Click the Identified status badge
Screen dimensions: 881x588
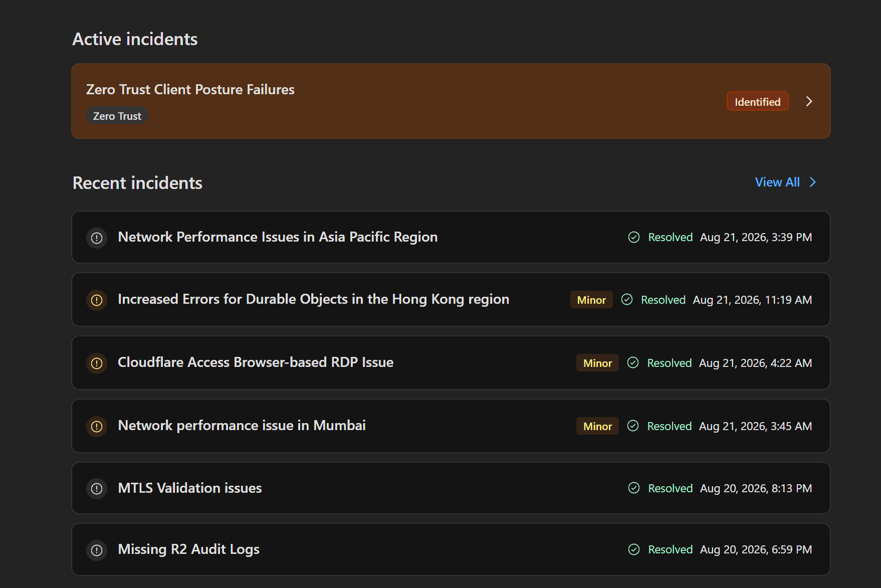pos(757,102)
